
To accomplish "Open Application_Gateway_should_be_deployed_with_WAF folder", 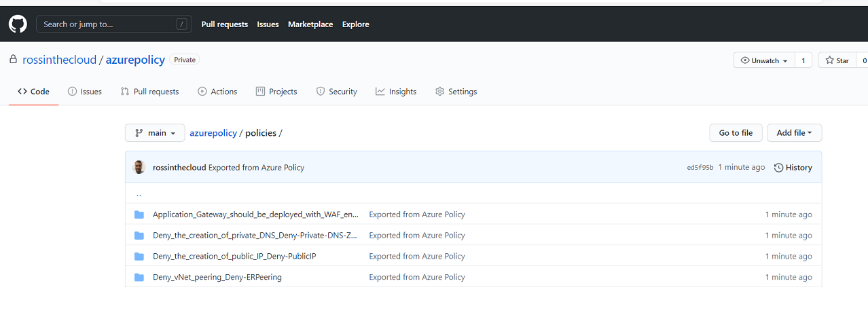I will pos(255,215).
